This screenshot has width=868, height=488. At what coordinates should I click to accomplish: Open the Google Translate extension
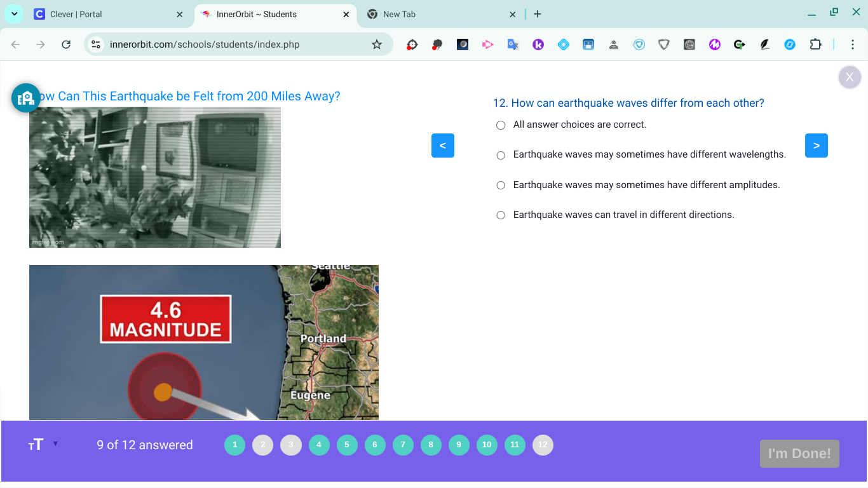tap(513, 44)
